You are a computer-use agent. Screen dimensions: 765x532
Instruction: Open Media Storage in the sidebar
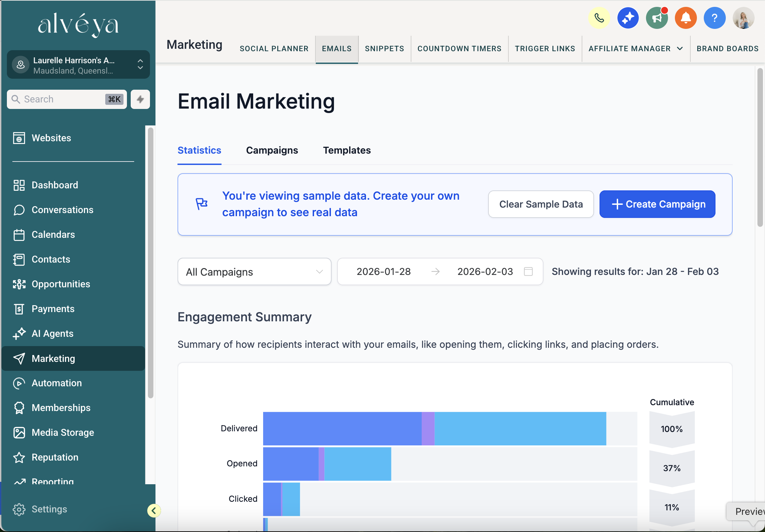[x=73, y=433]
